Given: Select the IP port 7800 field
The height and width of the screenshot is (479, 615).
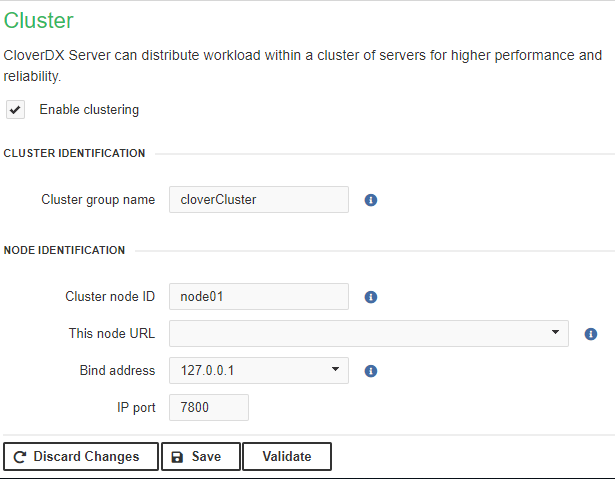Looking at the screenshot, I should [x=209, y=408].
